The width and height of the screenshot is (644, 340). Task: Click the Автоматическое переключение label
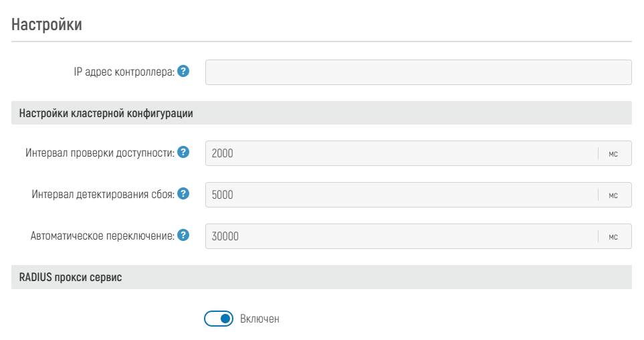coord(102,236)
